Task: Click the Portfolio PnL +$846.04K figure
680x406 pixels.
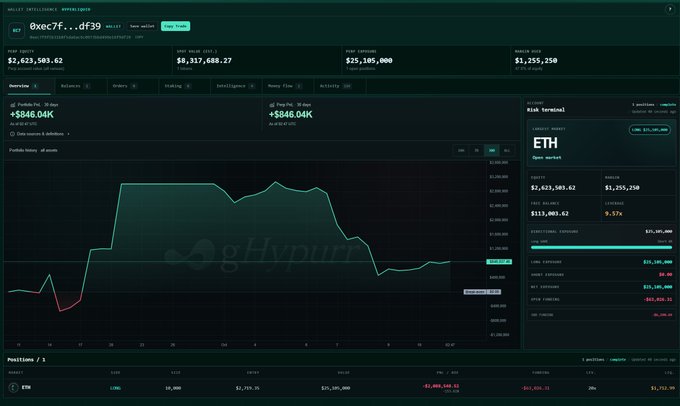Action: 32,115
